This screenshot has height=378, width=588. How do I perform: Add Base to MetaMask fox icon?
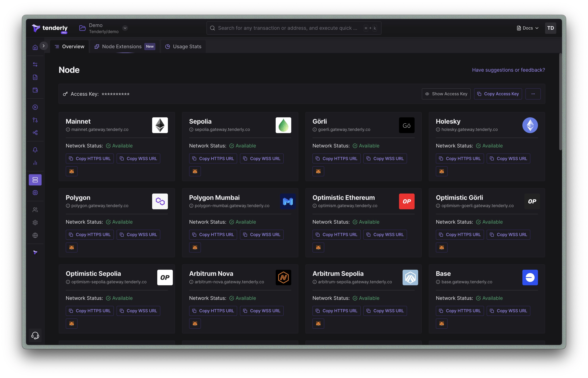click(x=441, y=323)
